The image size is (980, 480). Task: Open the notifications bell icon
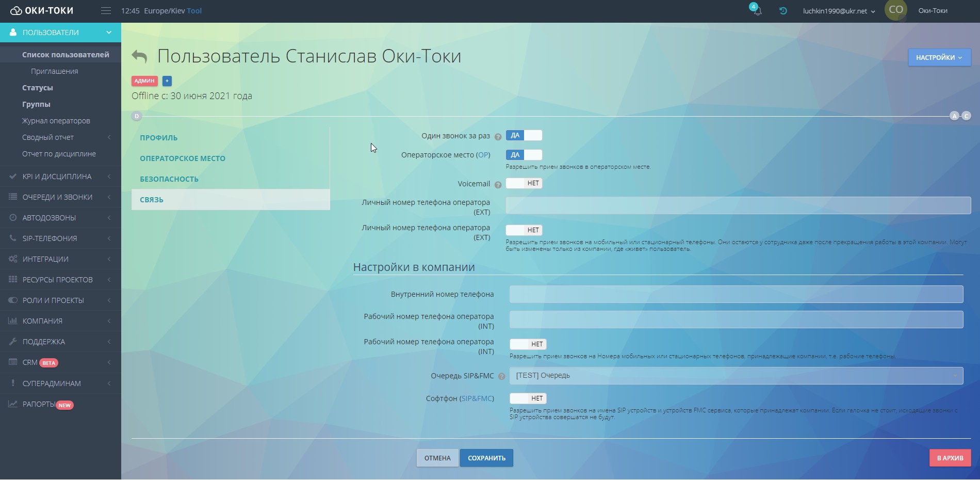click(757, 11)
